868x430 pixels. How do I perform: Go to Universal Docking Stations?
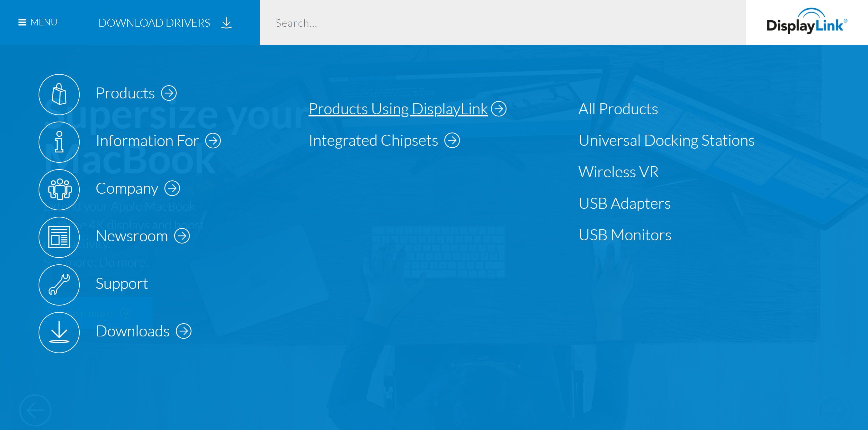click(667, 141)
